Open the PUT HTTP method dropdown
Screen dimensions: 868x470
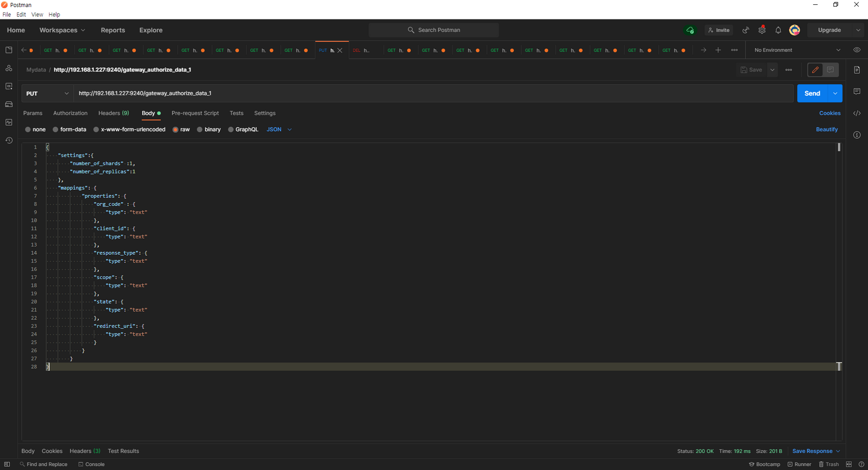(x=48, y=93)
